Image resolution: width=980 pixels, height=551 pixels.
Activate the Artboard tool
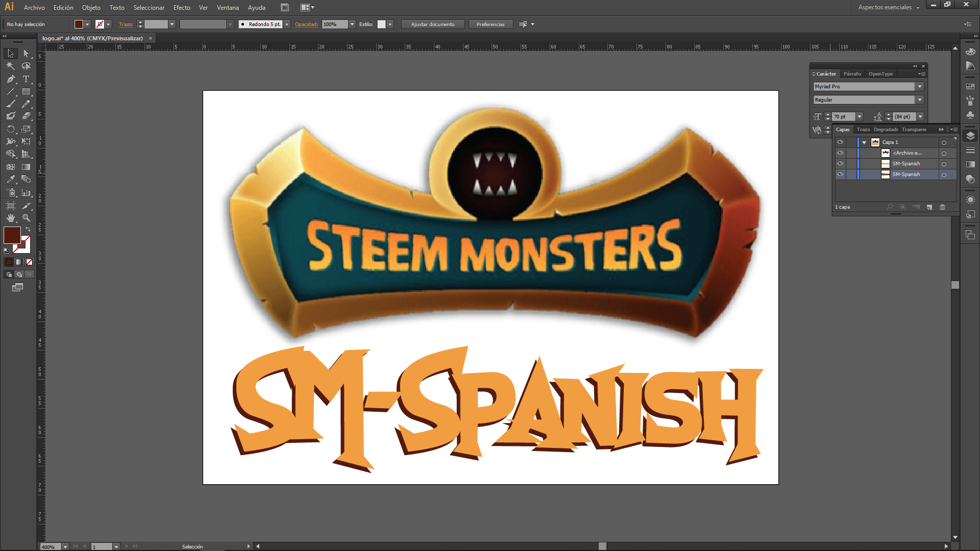click(11, 206)
